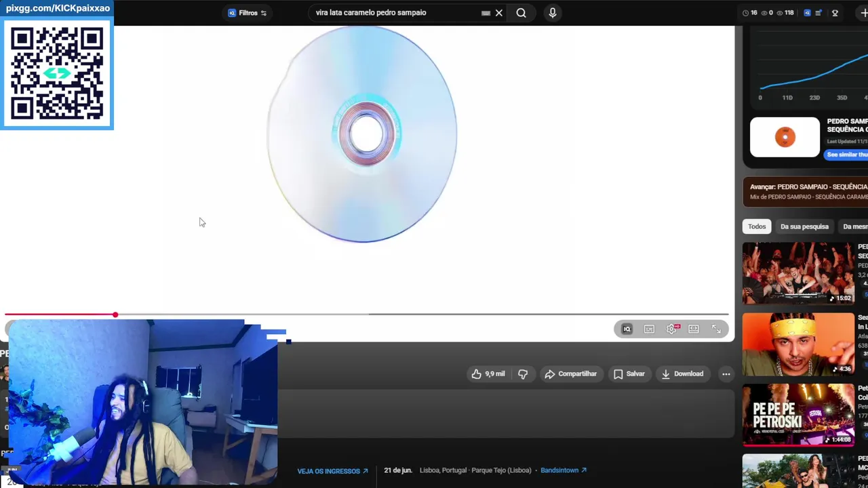Screen dimensions: 868x488
Task: Click the eye stat showing 0
Action: pos(767,13)
